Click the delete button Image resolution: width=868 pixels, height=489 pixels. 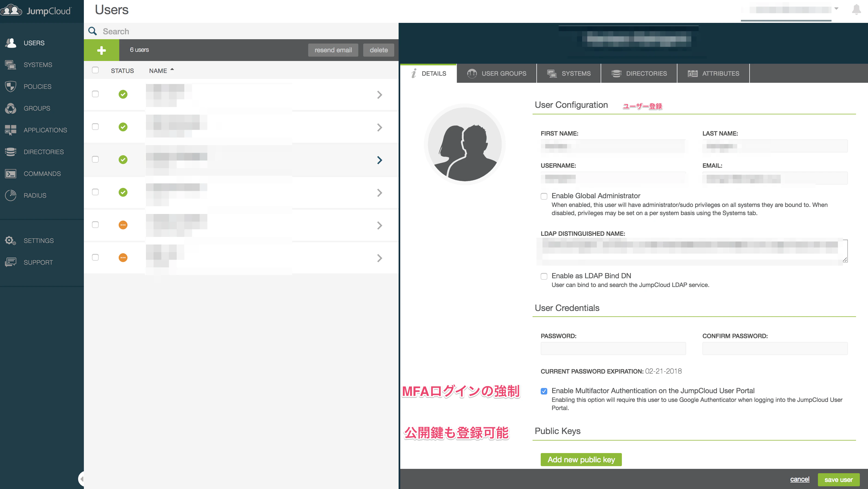click(379, 50)
